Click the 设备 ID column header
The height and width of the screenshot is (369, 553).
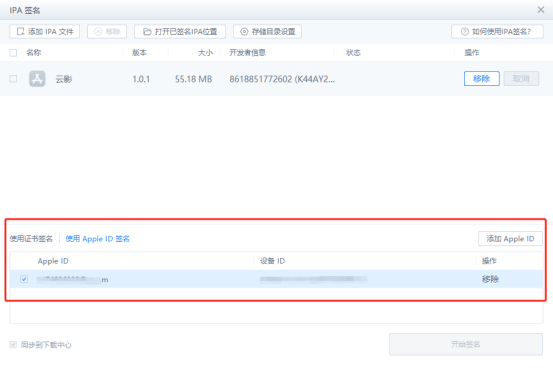[272, 261]
